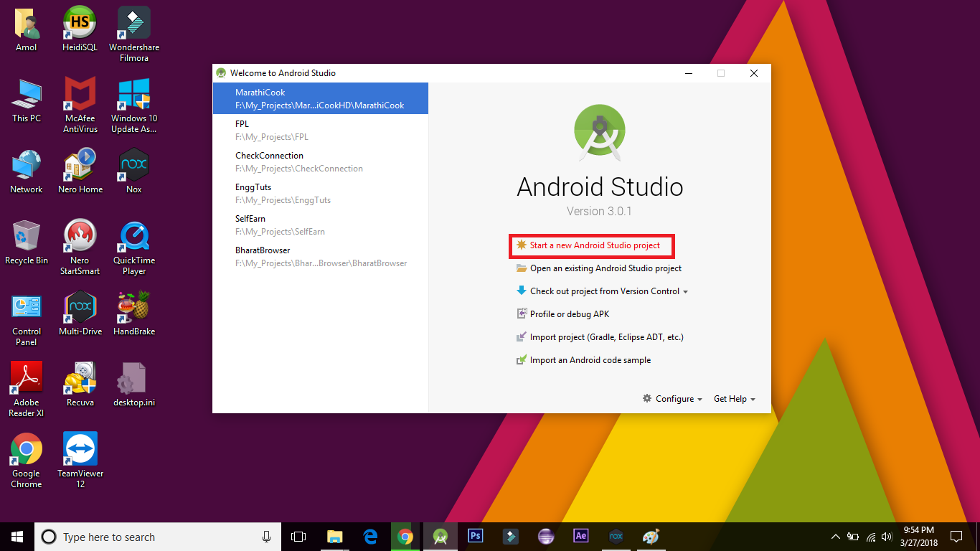Open the Windows Start menu
This screenshot has height=551, width=980.
17,537
